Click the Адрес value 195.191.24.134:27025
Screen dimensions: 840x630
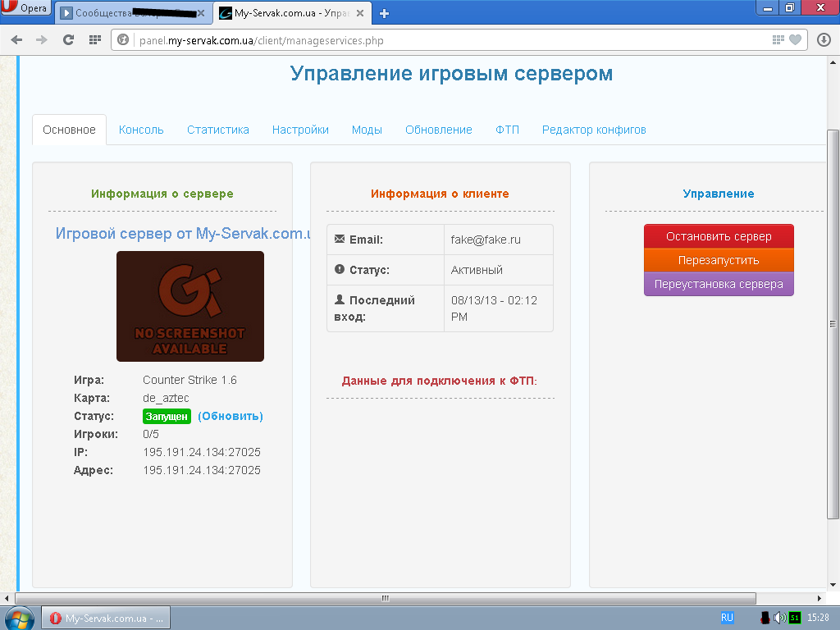(x=202, y=470)
